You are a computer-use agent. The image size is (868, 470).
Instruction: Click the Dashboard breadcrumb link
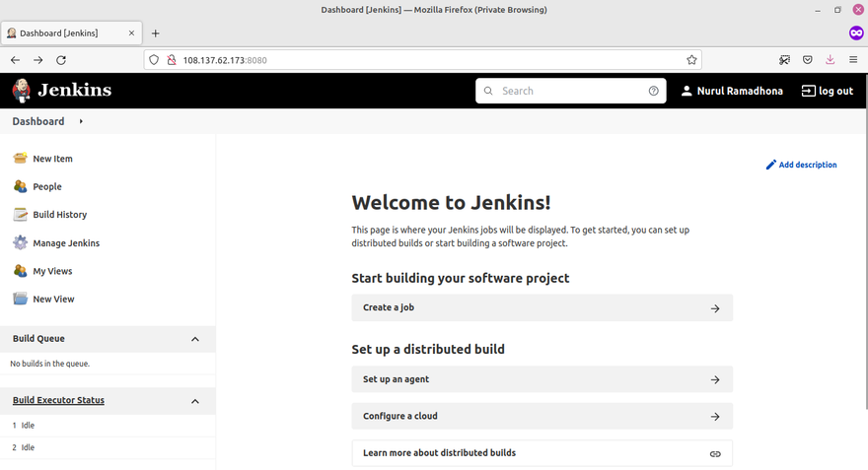point(38,121)
